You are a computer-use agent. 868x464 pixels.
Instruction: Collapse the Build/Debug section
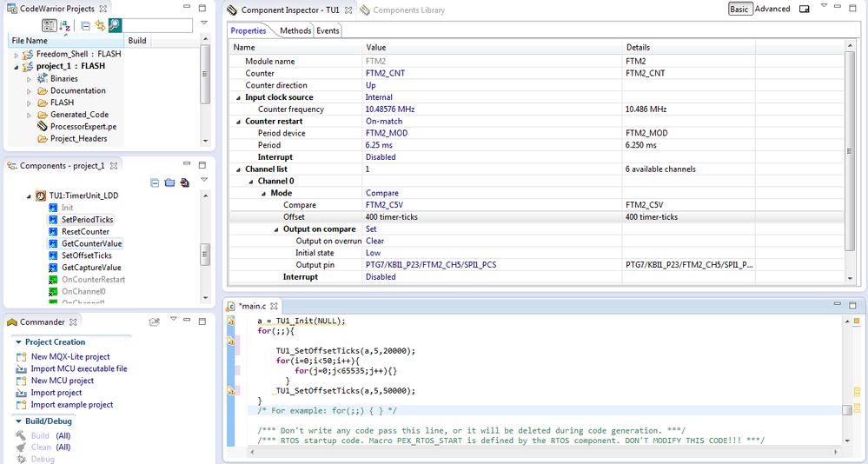click(x=18, y=421)
